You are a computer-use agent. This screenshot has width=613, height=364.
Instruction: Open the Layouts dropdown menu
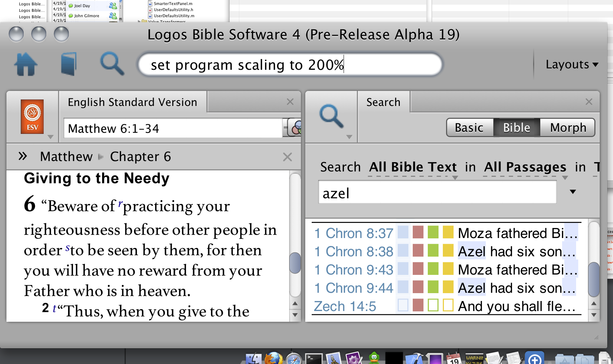[572, 64]
